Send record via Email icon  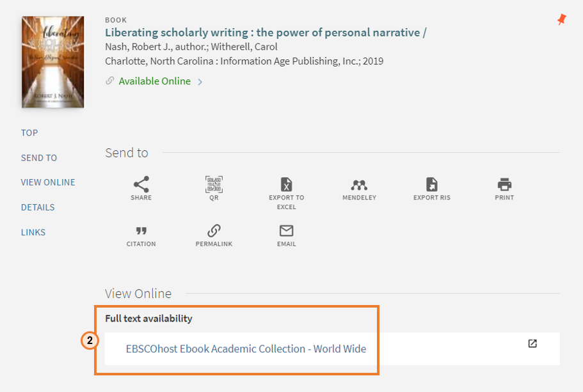[x=286, y=231]
